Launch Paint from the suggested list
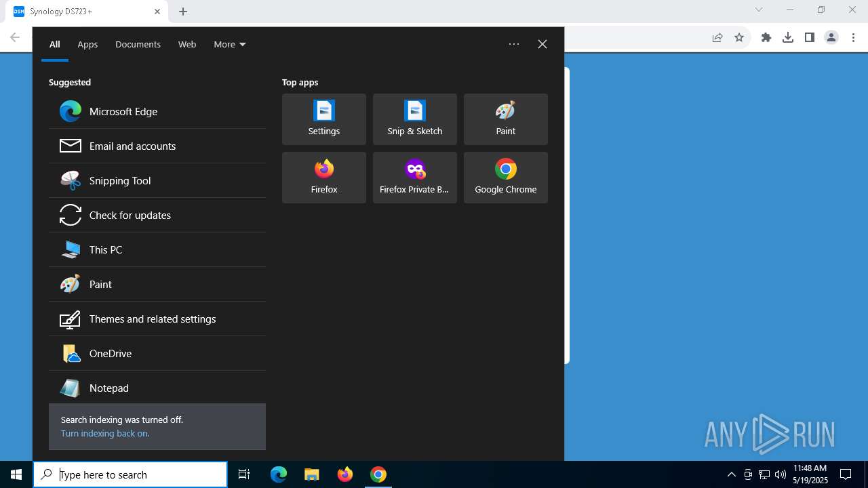 pyautogui.click(x=157, y=284)
